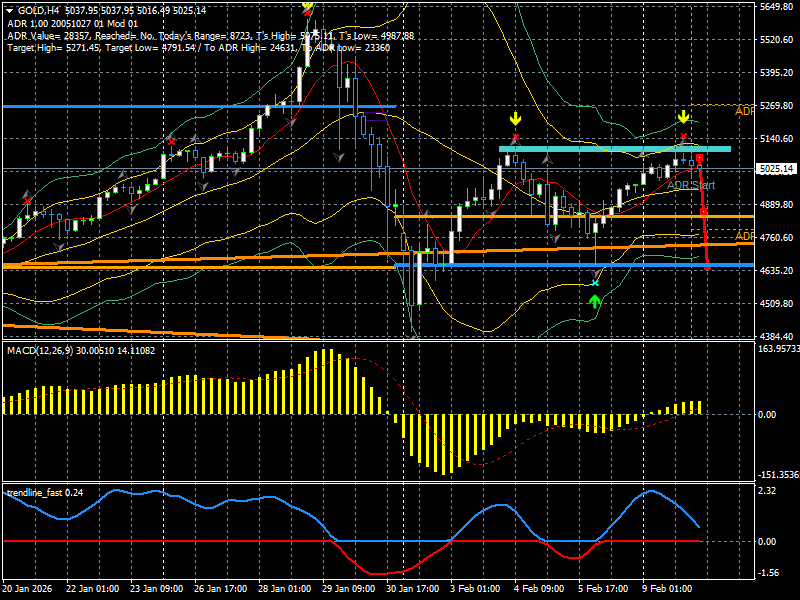
Task: Select the MACD(12,26,9) indicator label
Action: coord(81,351)
